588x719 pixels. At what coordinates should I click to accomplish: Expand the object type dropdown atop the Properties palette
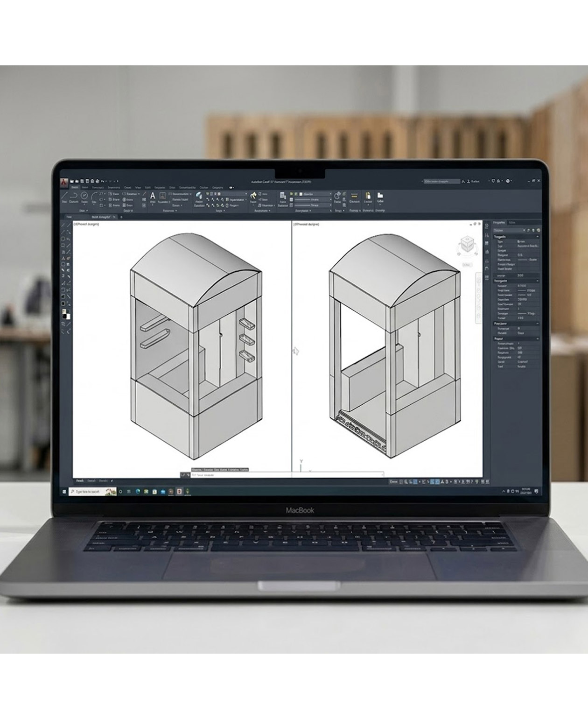pyautogui.click(x=510, y=230)
